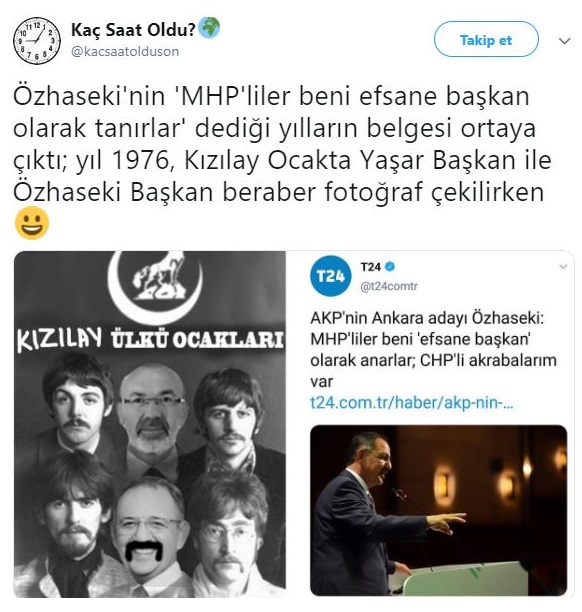Click the @kacsaatolduson handle
Image resolution: width=582 pixels, height=612 pixels.
click(125, 52)
